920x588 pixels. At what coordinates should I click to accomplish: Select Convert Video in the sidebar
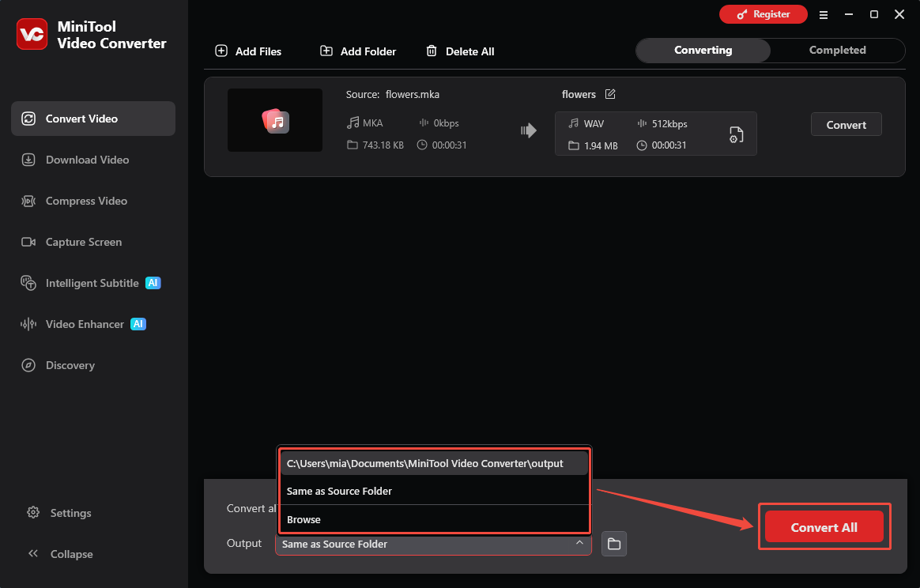[93, 119]
